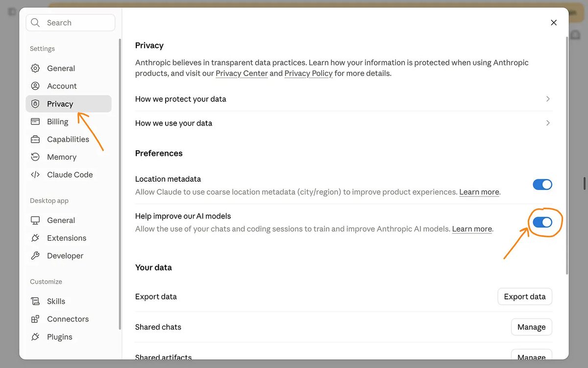588x368 pixels.
Task: Select Claude Code in the sidebar
Action: click(69, 174)
